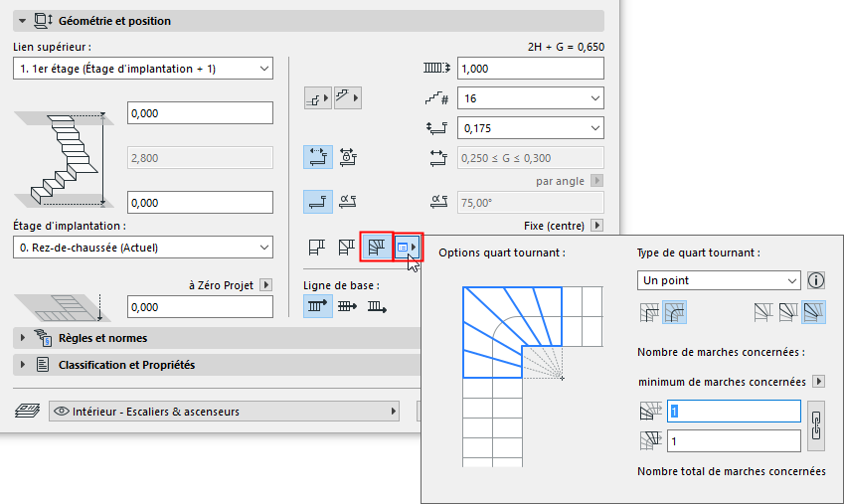Choose the locked going depth icon

pos(348,156)
